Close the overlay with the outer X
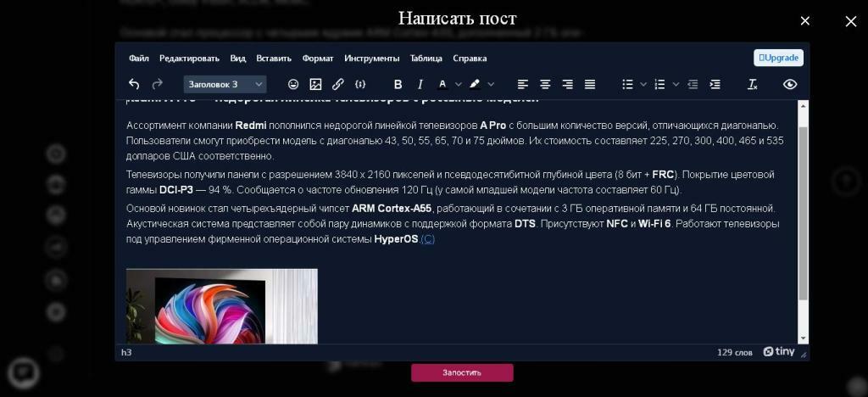 coord(851,21)
